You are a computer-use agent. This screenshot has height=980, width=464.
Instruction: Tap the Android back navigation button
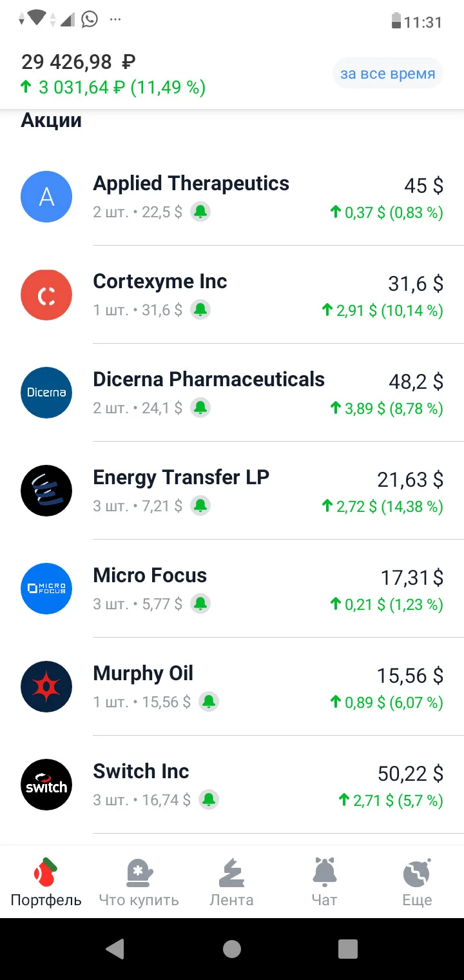(115, 948)
